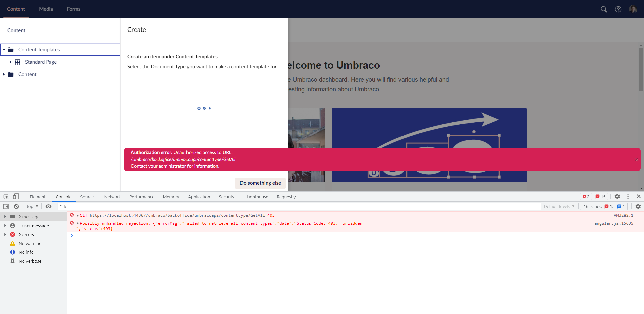Screen dimensions: 644x314
Task: Click the dashboard vertical scrollbar
Action: point(641,69)
